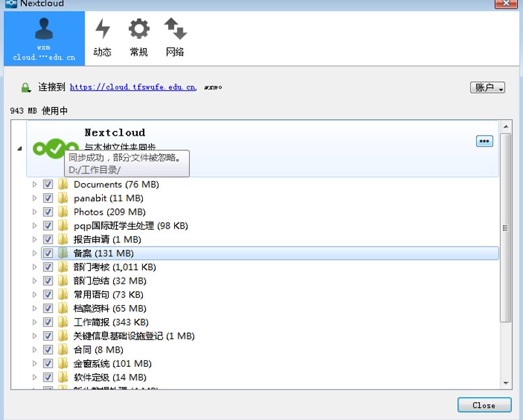Select the Photos (209 MB) row

270,212
